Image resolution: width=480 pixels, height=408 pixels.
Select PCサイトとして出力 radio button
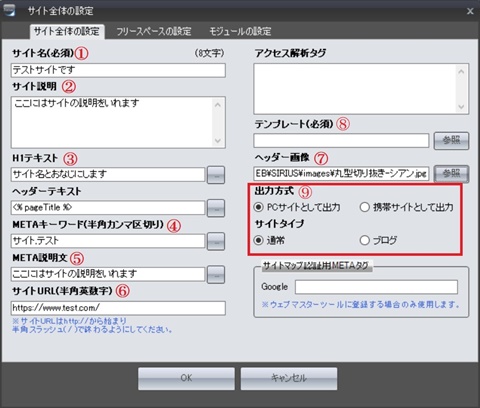click(x=259, y=207)
